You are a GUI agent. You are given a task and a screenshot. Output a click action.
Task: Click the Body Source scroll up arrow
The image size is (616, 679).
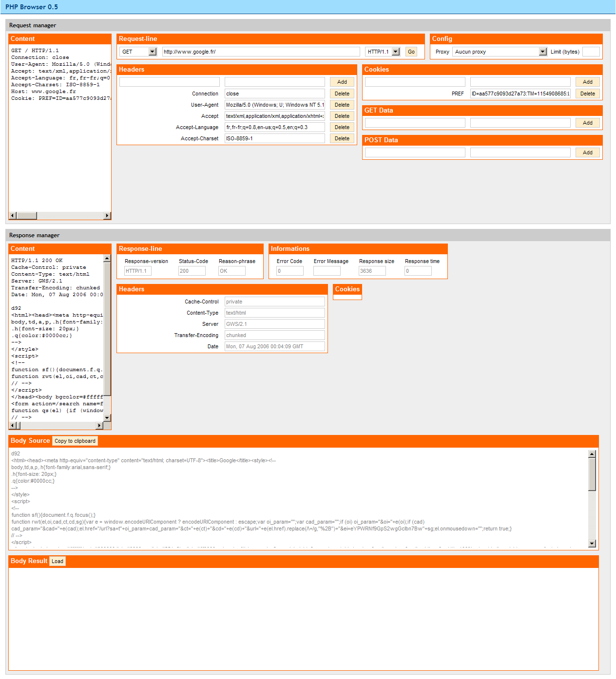pos(592,454)
